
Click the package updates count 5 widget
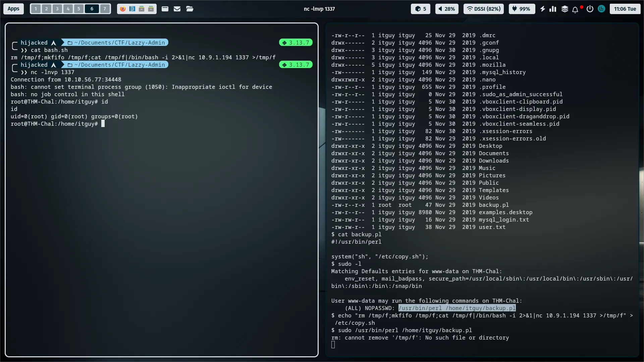421,9
